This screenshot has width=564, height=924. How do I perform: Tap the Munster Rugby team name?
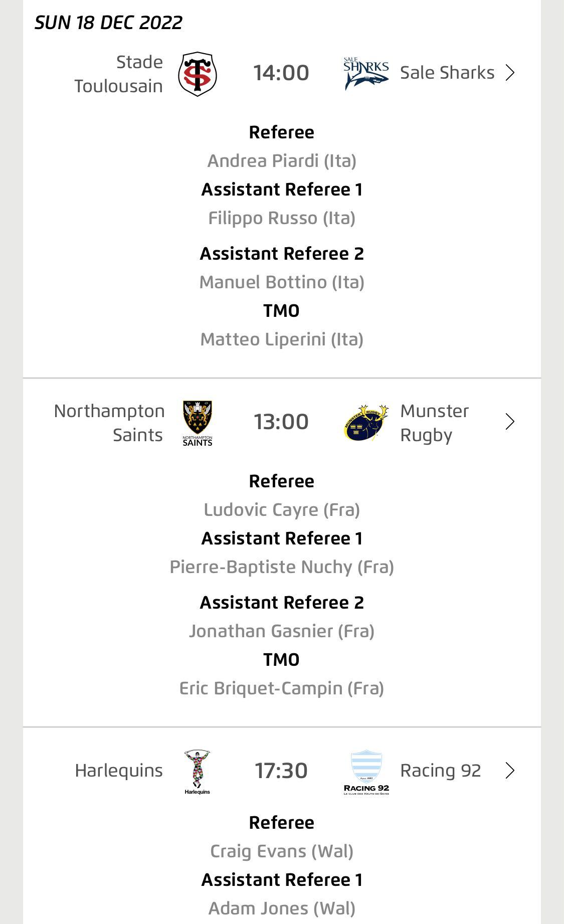[x=434, y=423]
